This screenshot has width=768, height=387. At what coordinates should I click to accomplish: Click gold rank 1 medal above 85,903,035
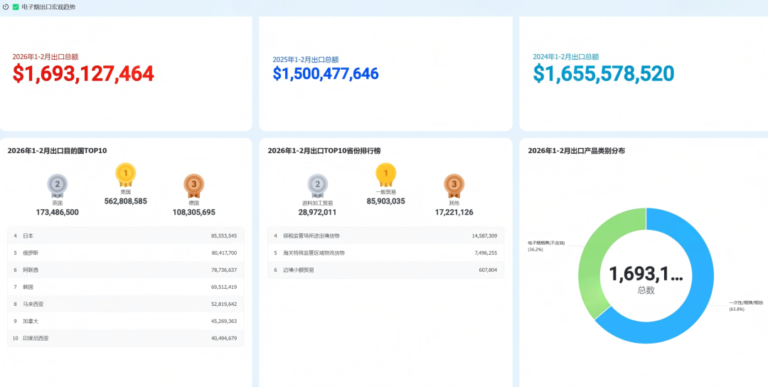pos(386,174)
